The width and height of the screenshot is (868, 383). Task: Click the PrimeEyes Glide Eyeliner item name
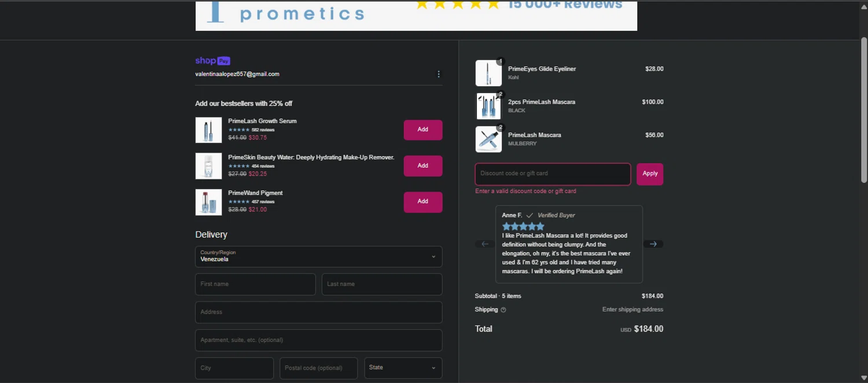click(x=542, y=69)
